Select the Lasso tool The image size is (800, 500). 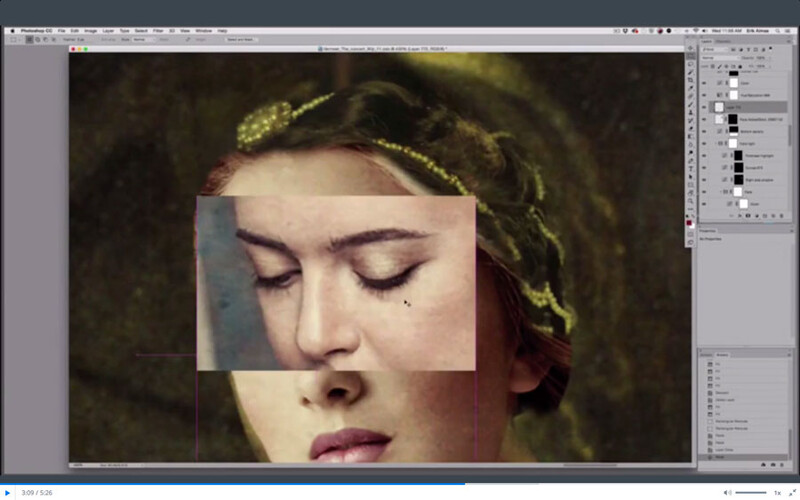(690, 64)
